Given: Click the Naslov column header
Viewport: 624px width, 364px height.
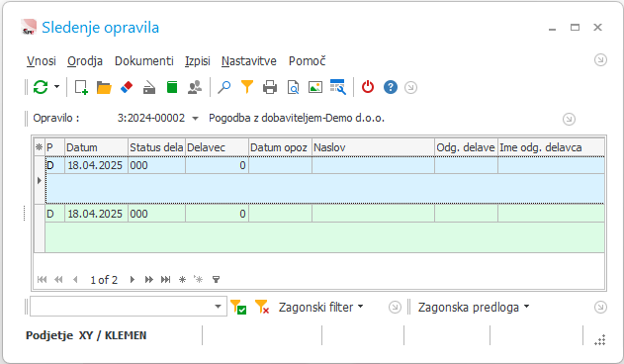Looking at the screenshot, I should [373, 147].
